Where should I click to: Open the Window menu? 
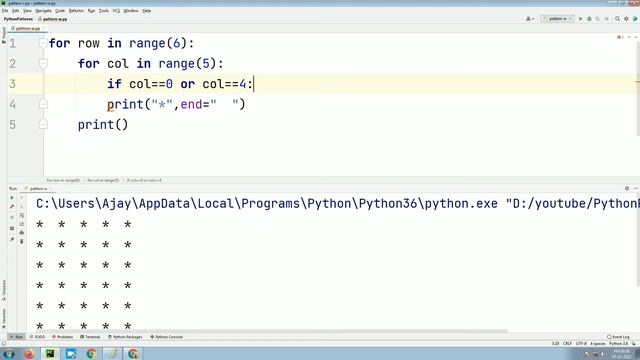pos(131,11)
